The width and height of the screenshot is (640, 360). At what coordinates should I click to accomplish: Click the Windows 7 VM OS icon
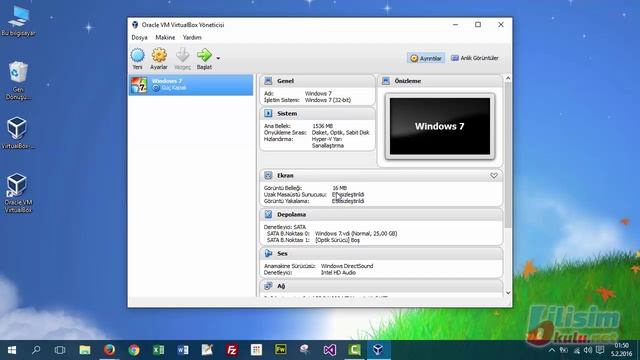139,85
